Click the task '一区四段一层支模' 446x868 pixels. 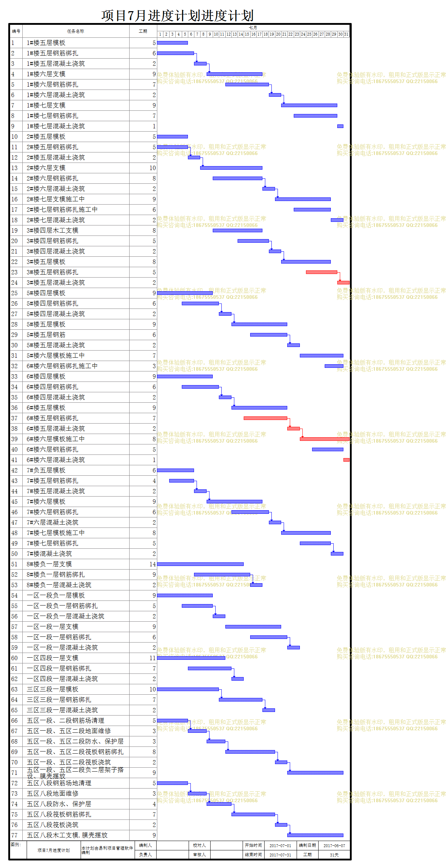click(x=53, y=658)
